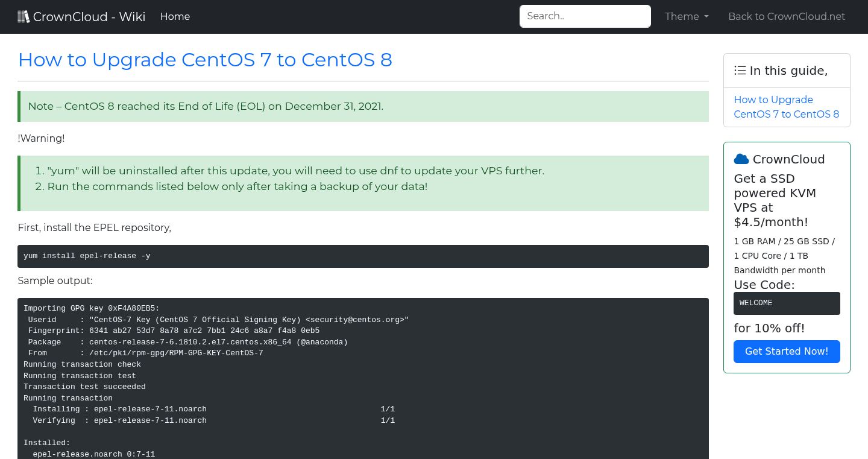
Task: Go to the Home nav item
Action: coord(175,17)
